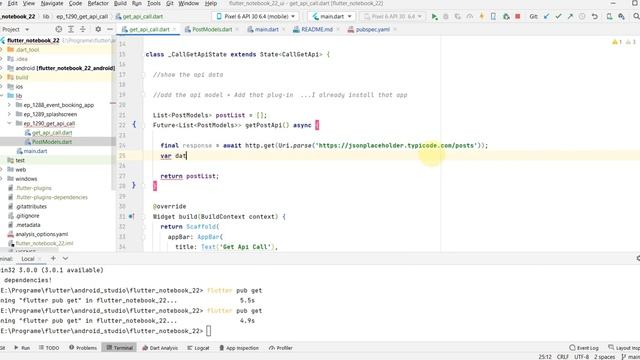This screenshot has width=640, height=360.
Task: Switch to main.dart editor tab
Action: pos(266,29)
